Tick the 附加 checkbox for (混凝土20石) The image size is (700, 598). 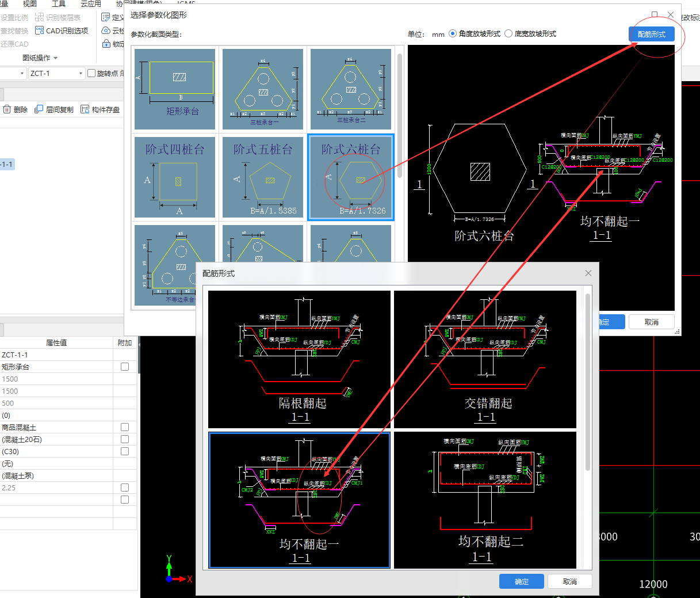coord(125,439)
